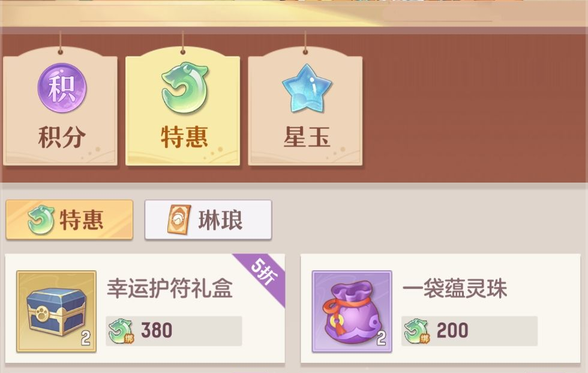The image size is (588, 373).
Task: Click the 幸运护符礼盒 item title
Action: 169,288
